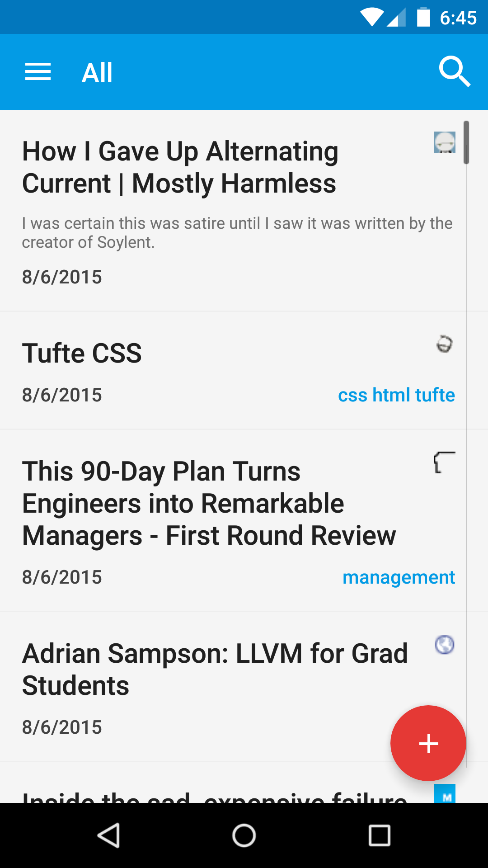The image size is (488, 868).
Task: Tap the search magnifier icon
Action: coord(454,71)
